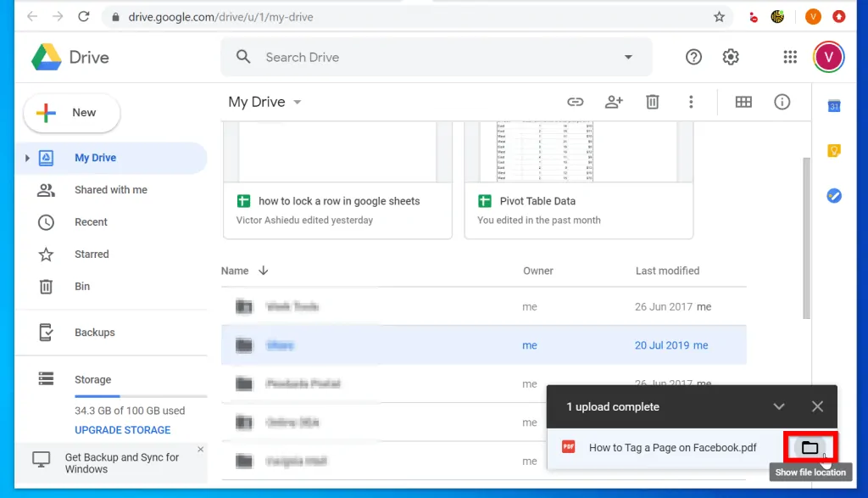Switch to grid view layout
The height and width of the screenshot is (498, 868).
743,102
